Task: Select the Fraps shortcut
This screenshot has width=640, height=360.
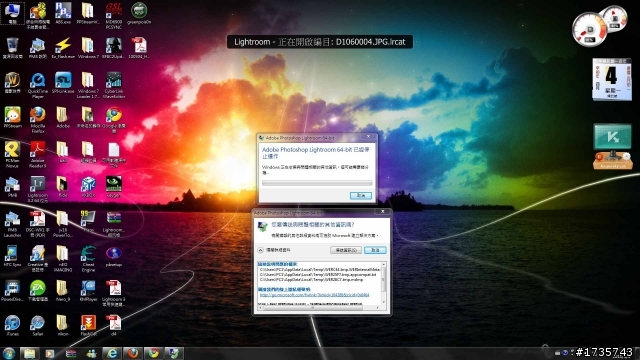Action: [88, 222]
